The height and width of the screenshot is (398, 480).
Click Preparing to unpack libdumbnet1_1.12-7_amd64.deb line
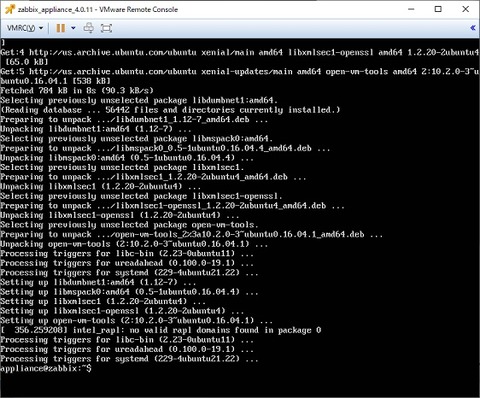[134, 119]
